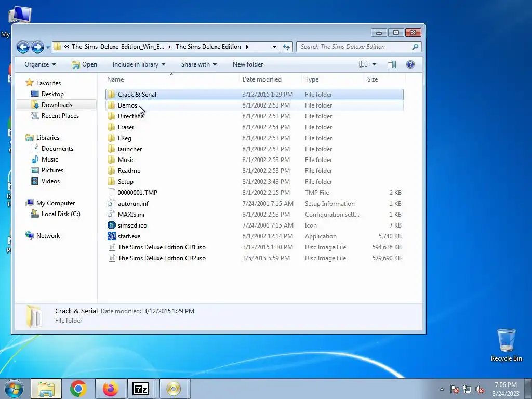
Task: Select the Crack & Serial folder icon
Action: 111,95
